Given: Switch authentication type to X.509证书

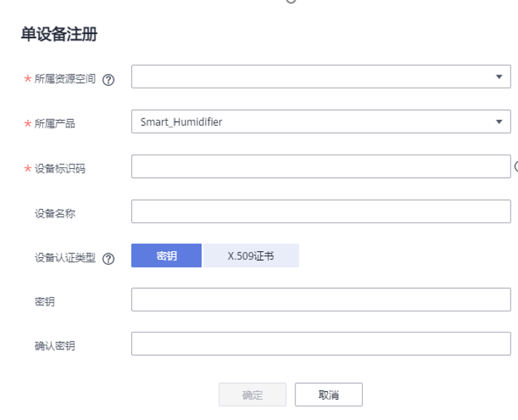Looking at the screenshot, I should (250, 256).
